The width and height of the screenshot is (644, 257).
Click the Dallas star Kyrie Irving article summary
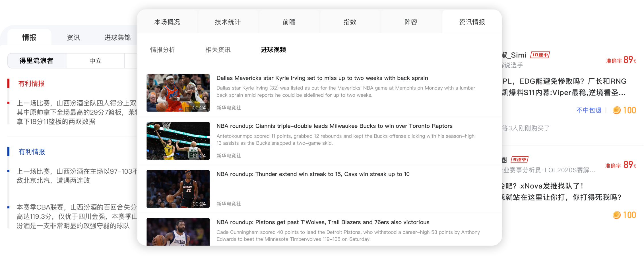[x=346, y=92]
